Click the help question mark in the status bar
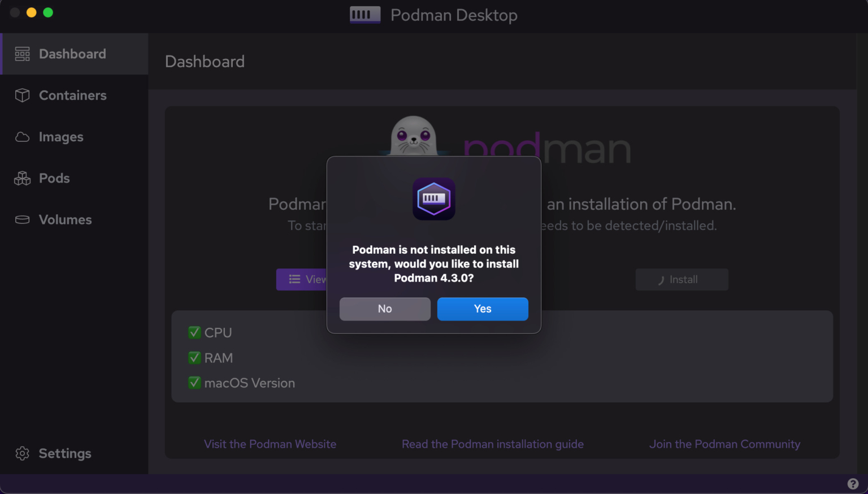Screen dimensions: 868x494 pos(853,483)
